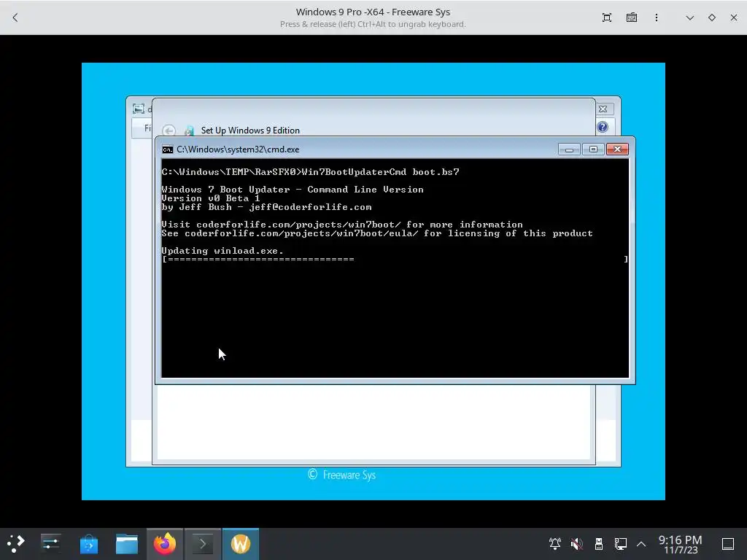Click the diamond maximize icon of viewer
This screenshot has height=560, width=747.
[x=712, y=17]
